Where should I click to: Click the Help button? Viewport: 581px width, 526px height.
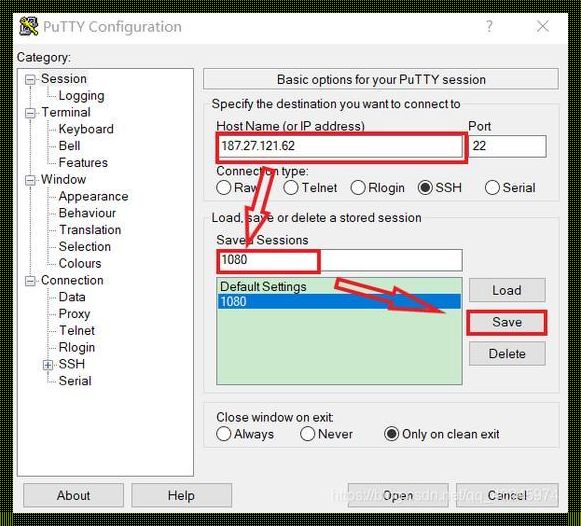(x=181, y=495)
